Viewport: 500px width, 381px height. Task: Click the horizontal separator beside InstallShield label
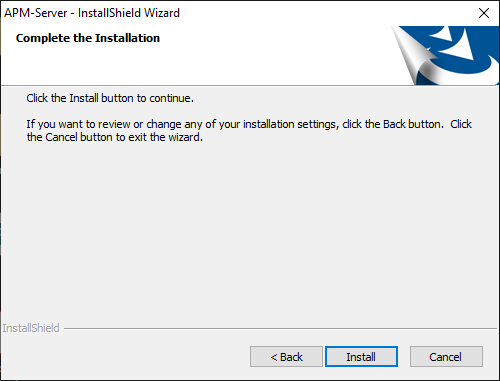[280, 329]
